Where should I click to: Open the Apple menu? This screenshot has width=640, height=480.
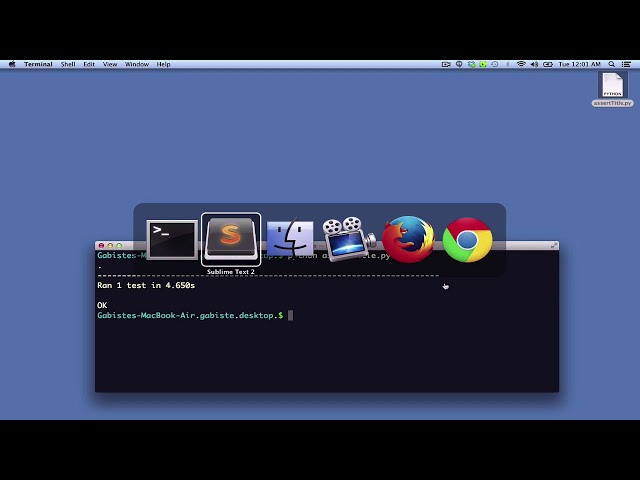tap(12, 64)
